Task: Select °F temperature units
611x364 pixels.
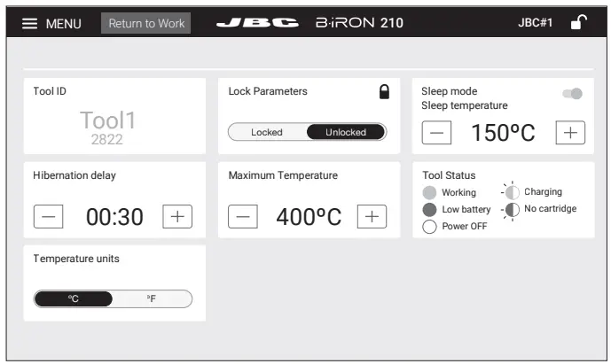Action: (x=152, y=299)
